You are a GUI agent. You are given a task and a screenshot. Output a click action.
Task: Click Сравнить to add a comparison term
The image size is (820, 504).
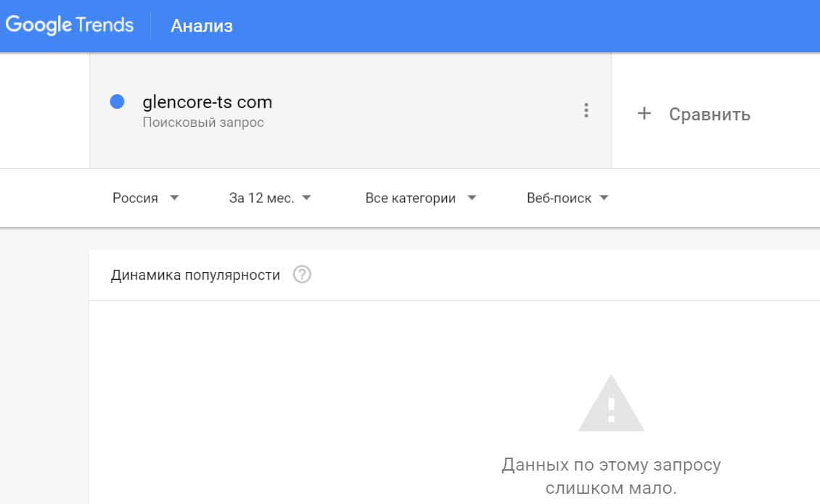point(709,115)
